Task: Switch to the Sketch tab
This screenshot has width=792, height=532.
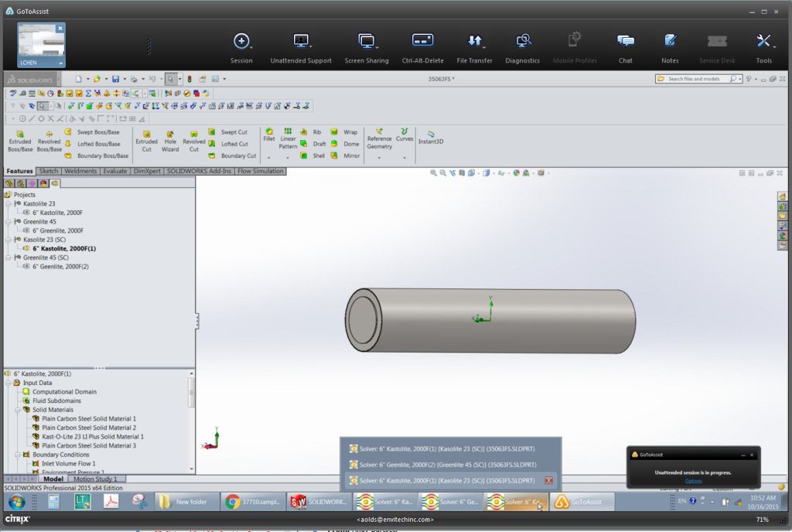Action: tap(49, 171)
